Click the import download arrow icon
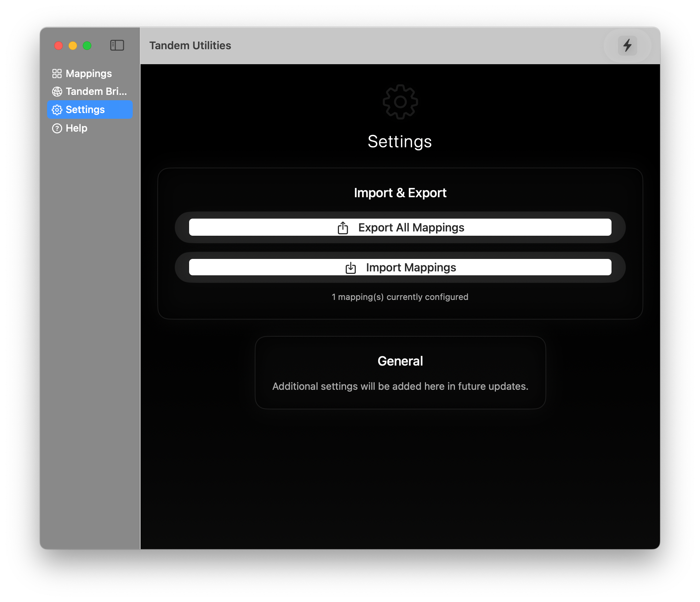700x602 pixels. point(351,267)
